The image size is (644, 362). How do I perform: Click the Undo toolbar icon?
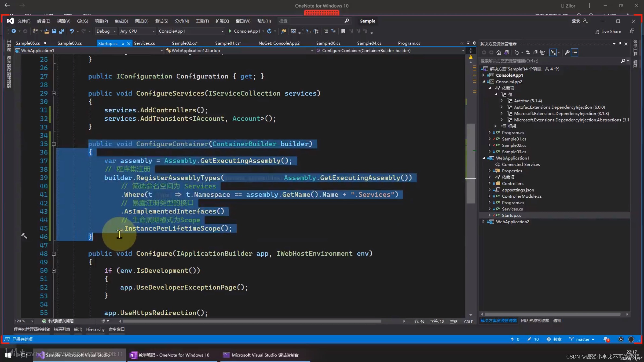[x=71, y=31]
